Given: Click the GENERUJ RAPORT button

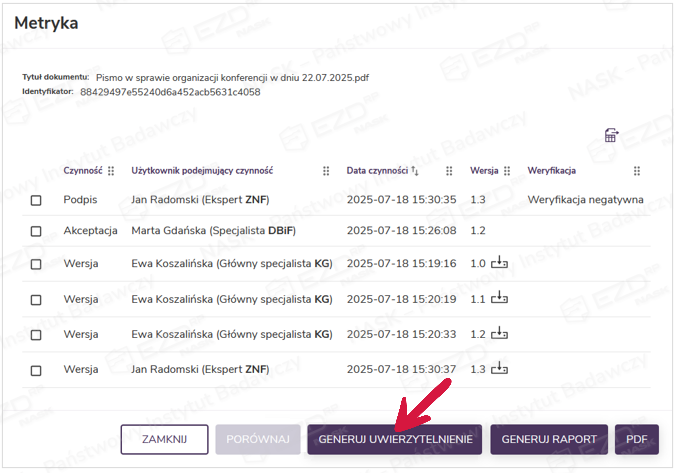Looking at the screenshot, I should 549,439.
